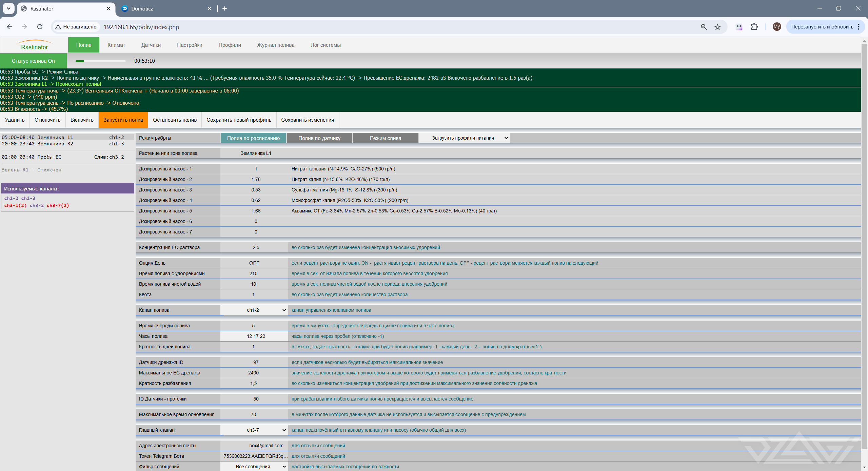This screenshot has height=471, width=868.
Task: Click the watering progress bar
Action: pyautogui.click(x=101, y=61)
